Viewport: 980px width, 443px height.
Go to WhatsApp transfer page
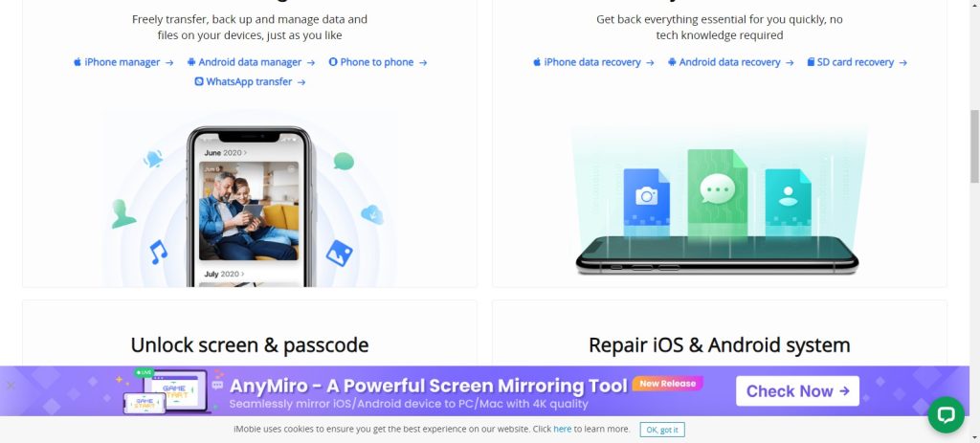point(250,82)
